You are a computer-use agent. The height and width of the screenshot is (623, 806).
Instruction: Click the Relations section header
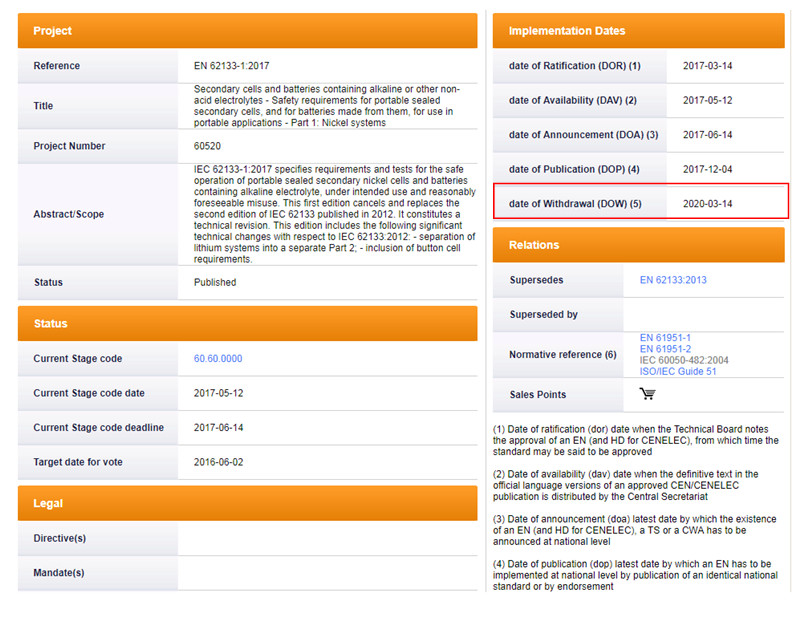pos(638,245)
